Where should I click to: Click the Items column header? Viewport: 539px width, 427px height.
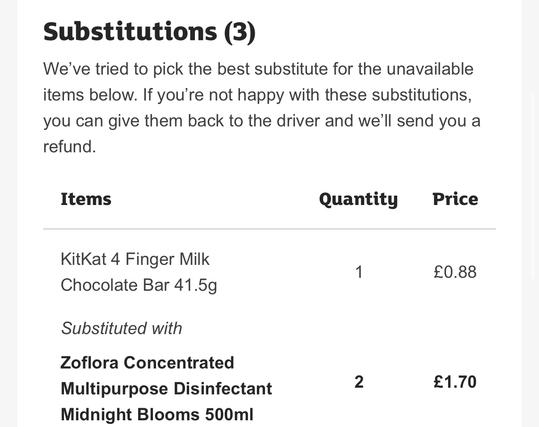pos(86,199)
